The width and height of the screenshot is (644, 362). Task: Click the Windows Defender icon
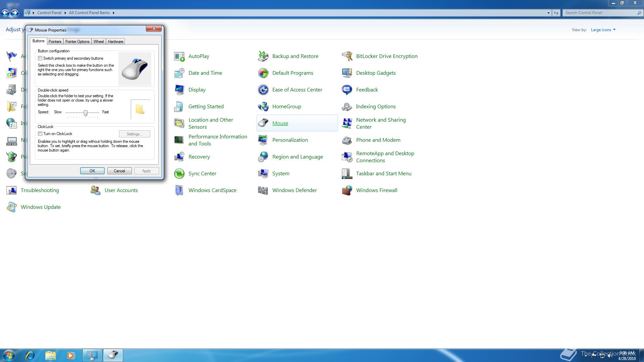tap(263, 190)
